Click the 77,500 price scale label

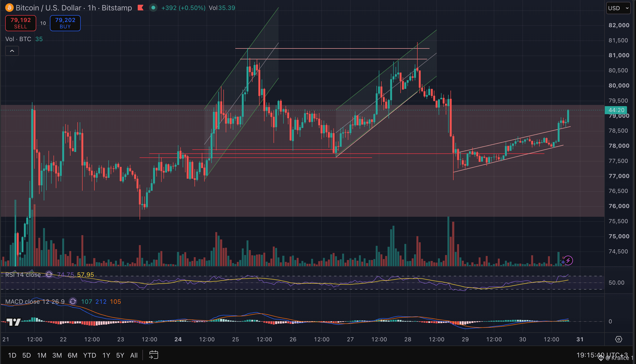tap(618, 161)
